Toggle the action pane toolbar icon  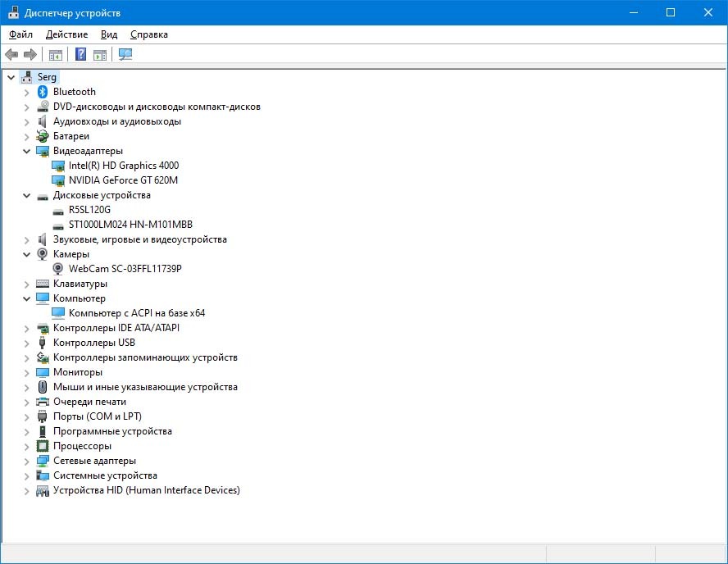tap(100, 55)
